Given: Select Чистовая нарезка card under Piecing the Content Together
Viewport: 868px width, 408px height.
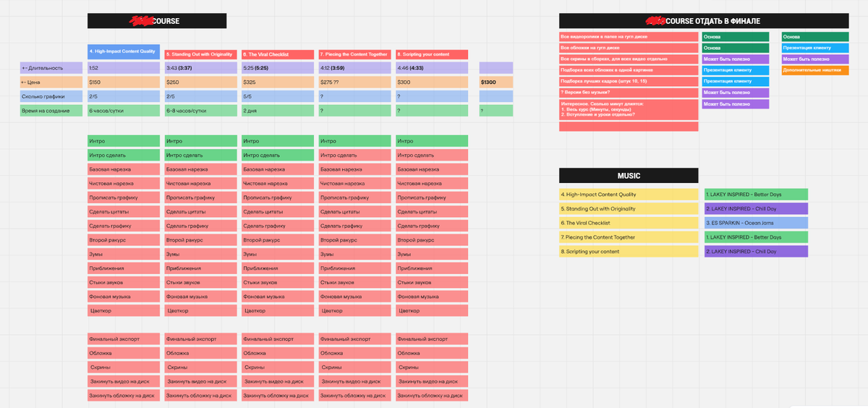Looking at the screenshot, I should coord(355,184).
